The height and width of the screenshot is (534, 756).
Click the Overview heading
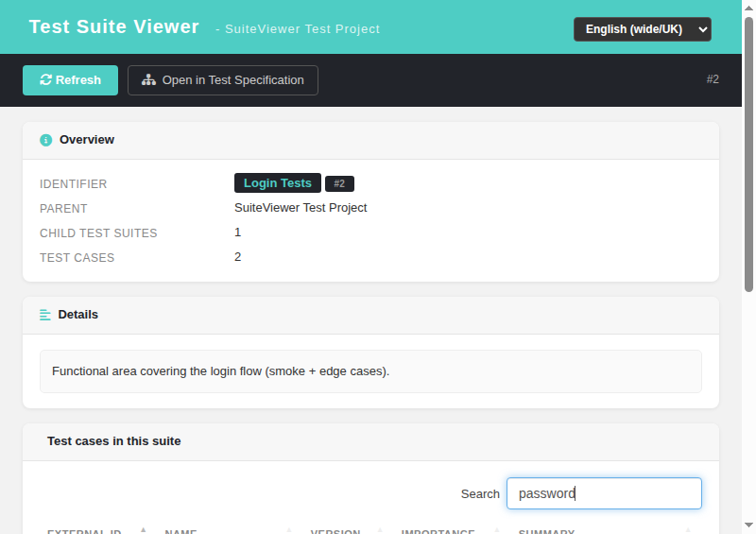point(87,140)
